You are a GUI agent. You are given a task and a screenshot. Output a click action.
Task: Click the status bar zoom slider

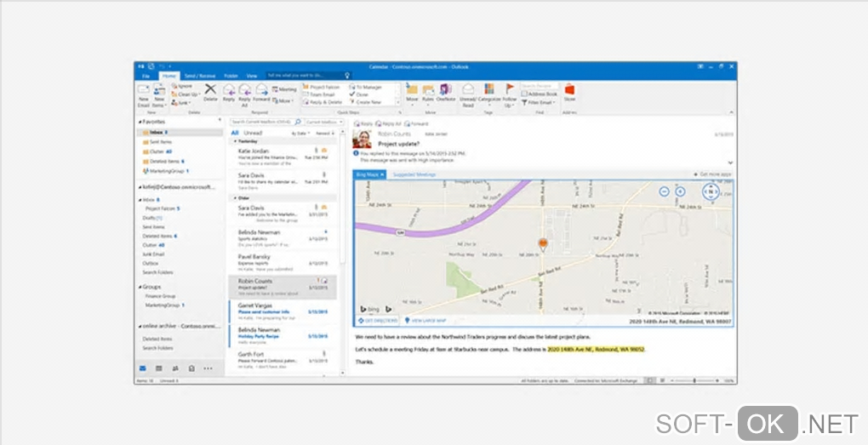point(694,381)
